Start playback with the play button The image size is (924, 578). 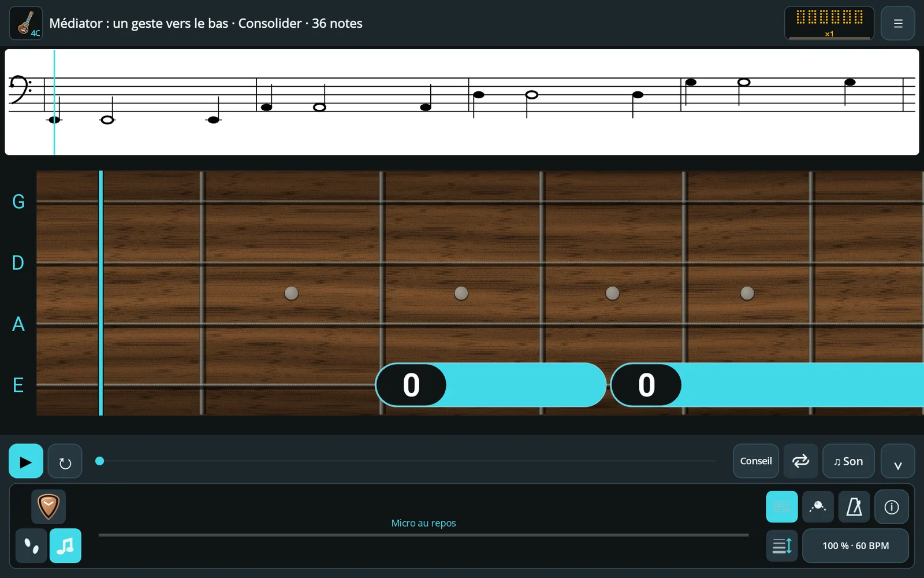point(26,461)
